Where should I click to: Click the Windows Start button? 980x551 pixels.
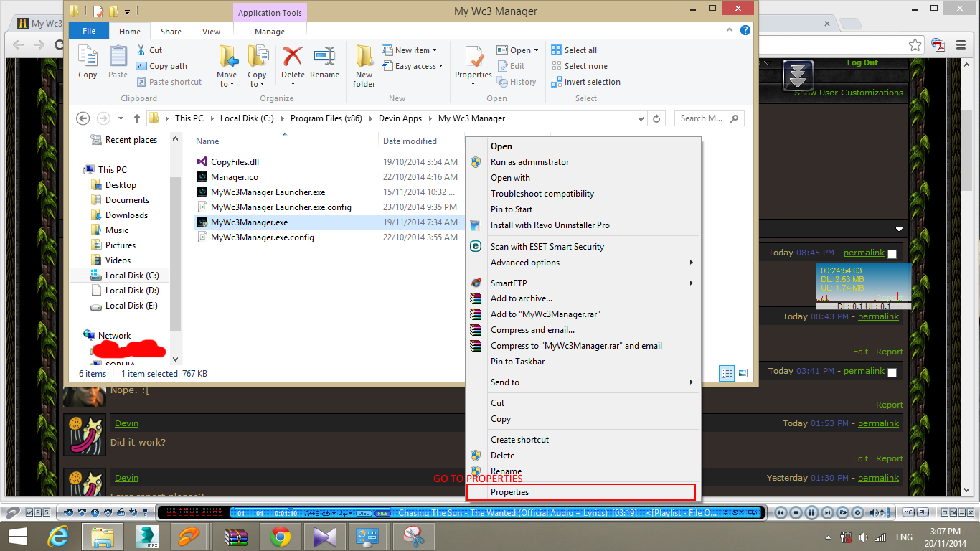18,537
